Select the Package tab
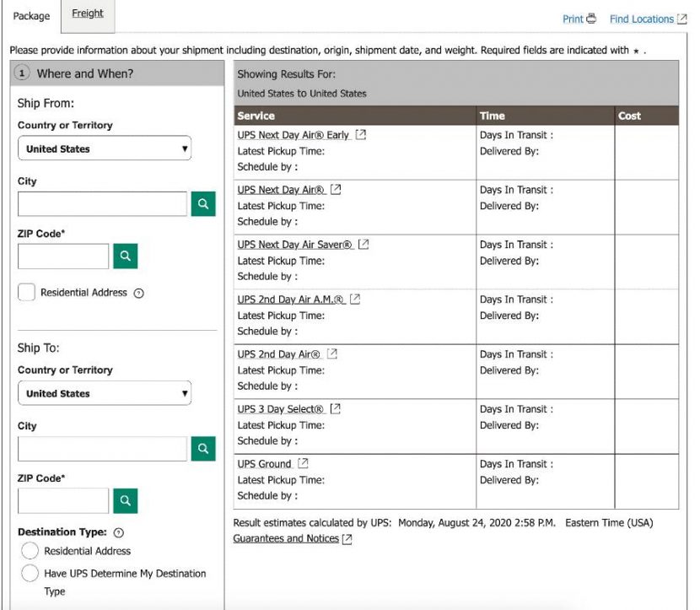700x610 pixels. pyautogui.click(x=31, y=16)
